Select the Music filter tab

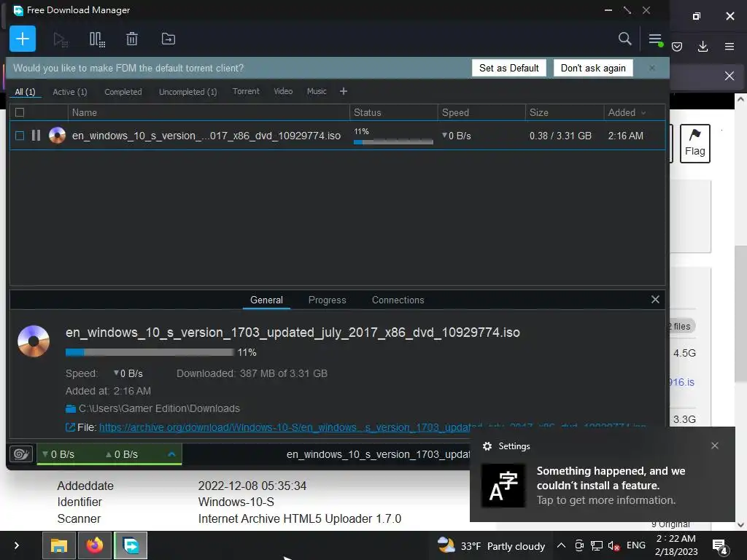[317, 91]
